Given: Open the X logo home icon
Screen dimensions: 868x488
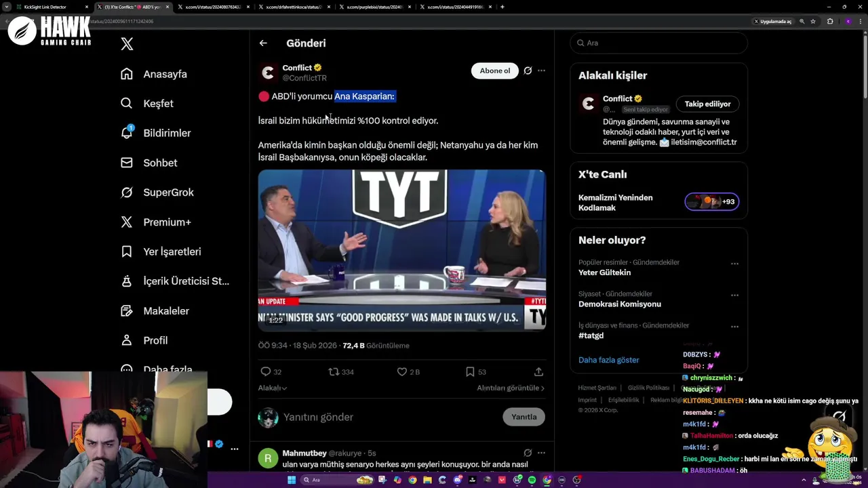Looking at the screenshot, I should (127, 44).
